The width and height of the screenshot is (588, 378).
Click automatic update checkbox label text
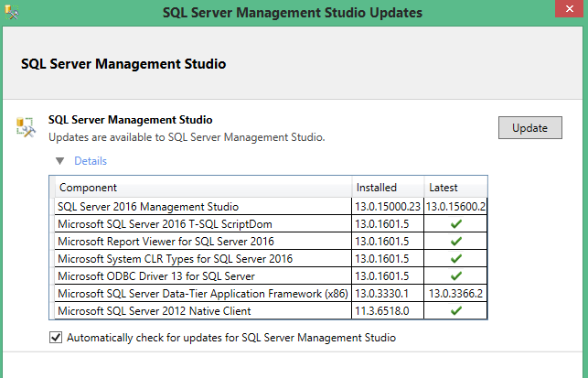pos(231,338)
